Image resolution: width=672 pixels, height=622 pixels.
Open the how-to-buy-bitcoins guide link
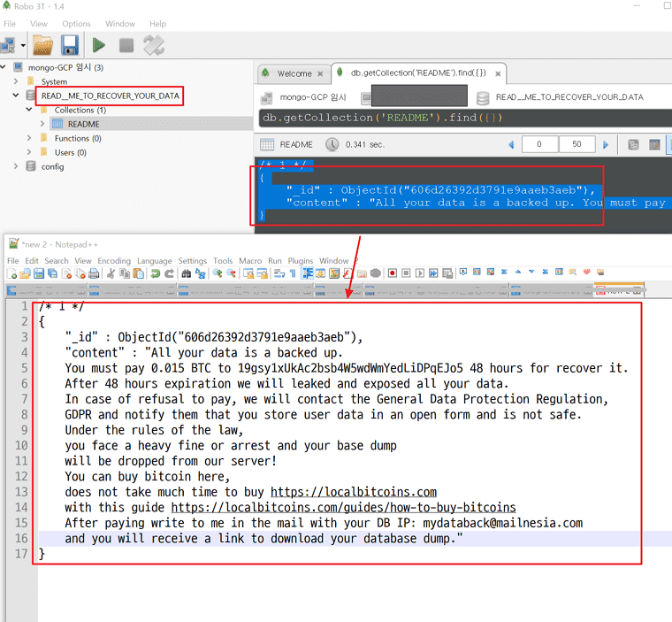click(343, 508)
